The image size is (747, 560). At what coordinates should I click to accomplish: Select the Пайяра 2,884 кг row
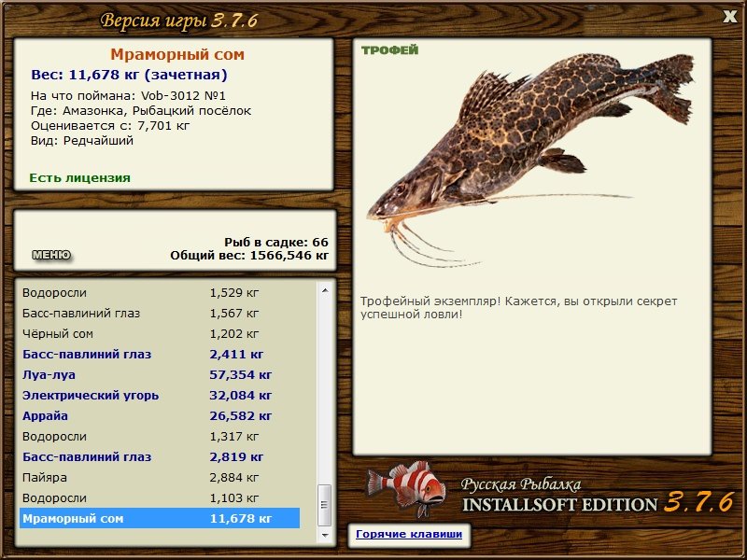coord(160,477)
